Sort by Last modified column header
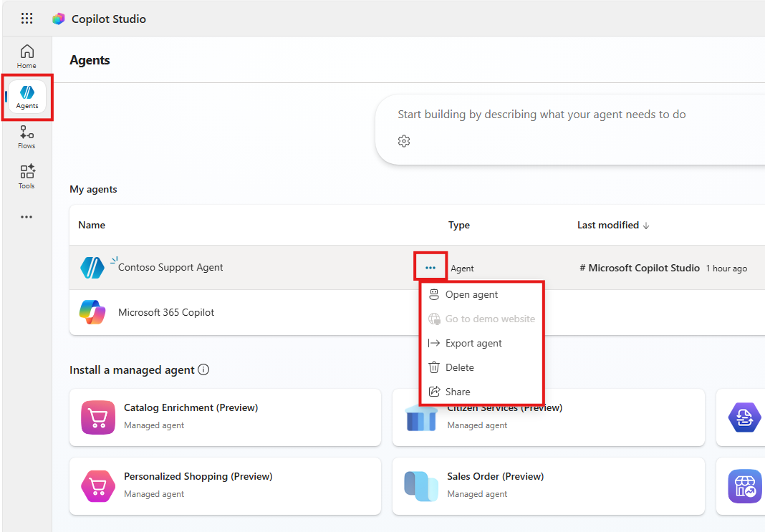 pos(613,226)
